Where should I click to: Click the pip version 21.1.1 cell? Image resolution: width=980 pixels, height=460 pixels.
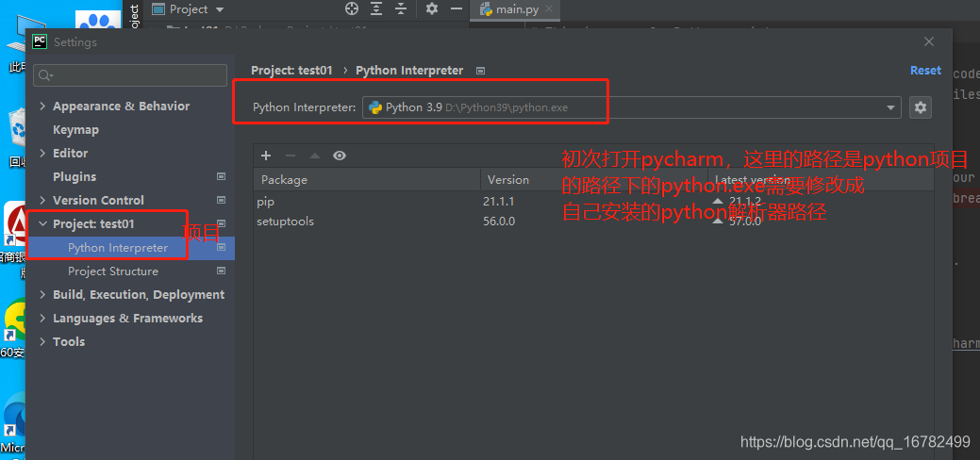499,202
